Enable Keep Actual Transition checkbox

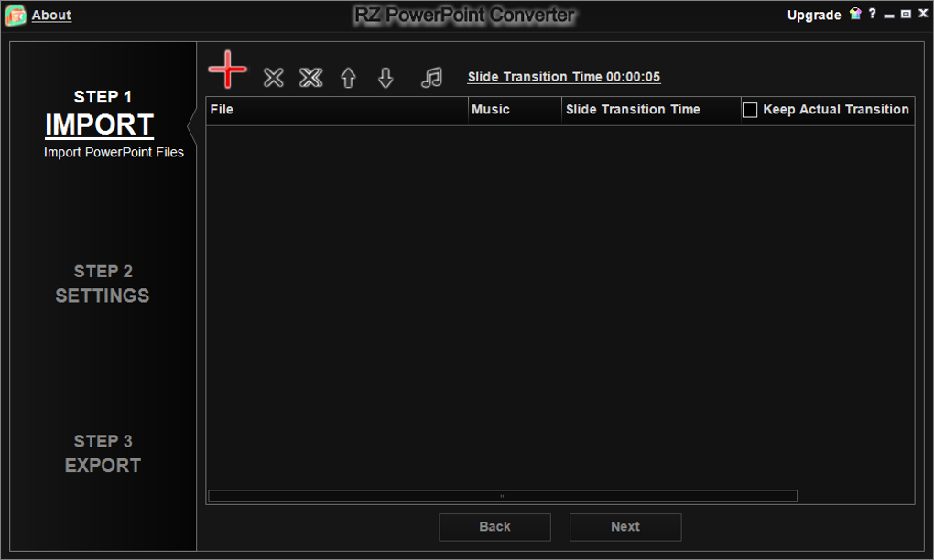[750, 110]
